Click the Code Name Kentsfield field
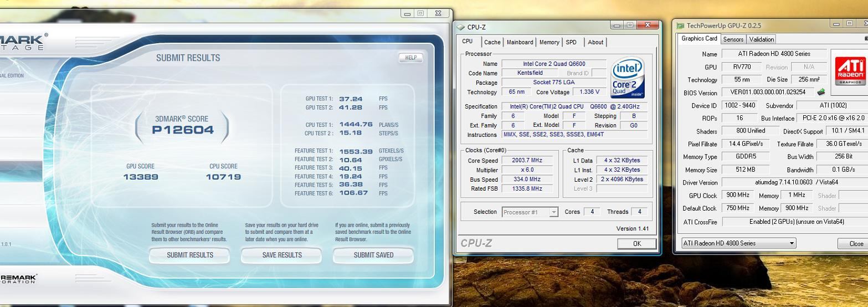The height and width of the screenshot is (307, 868). (x=530, y=73)
